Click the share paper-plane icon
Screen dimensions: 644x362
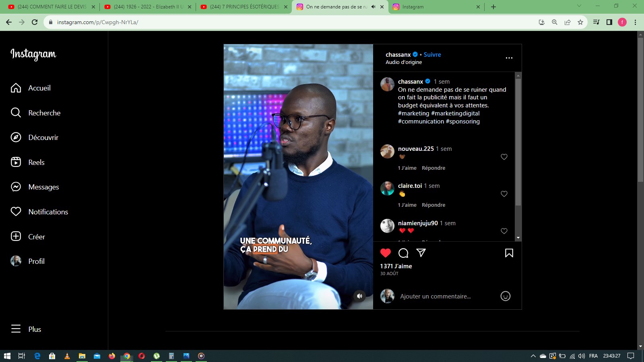(421, 253)
